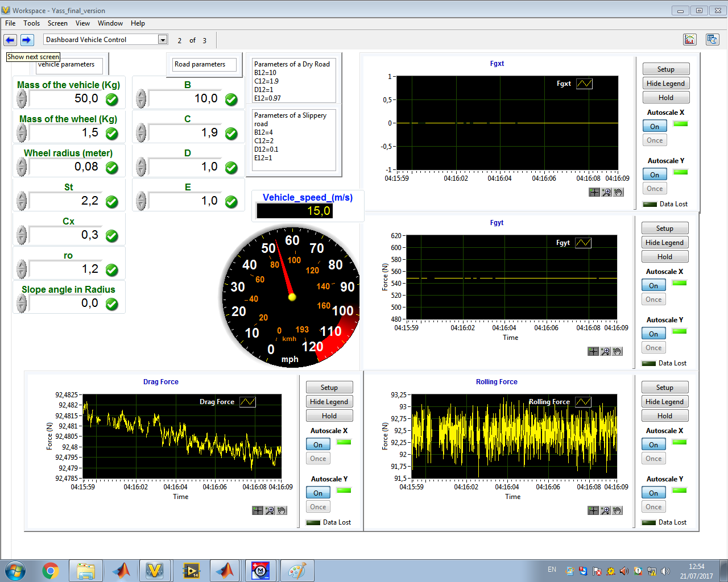Click the Wheel radius value field
Screen dimensions: 728x582
pos(65,167)
